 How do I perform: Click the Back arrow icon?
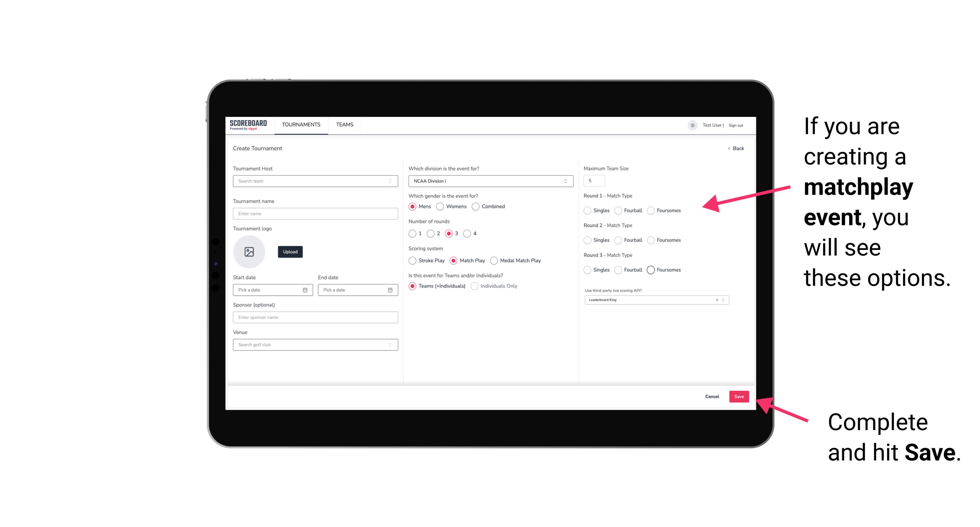pos(727,148)
